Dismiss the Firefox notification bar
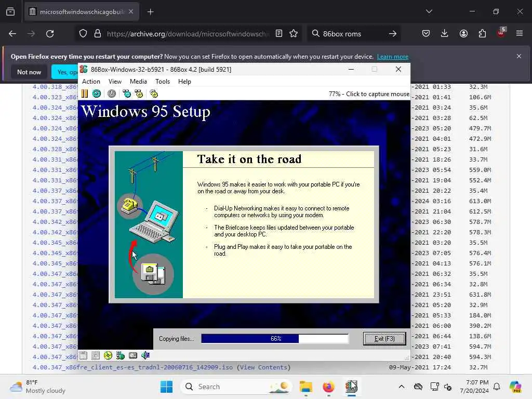532x399 pixels. 519,56
